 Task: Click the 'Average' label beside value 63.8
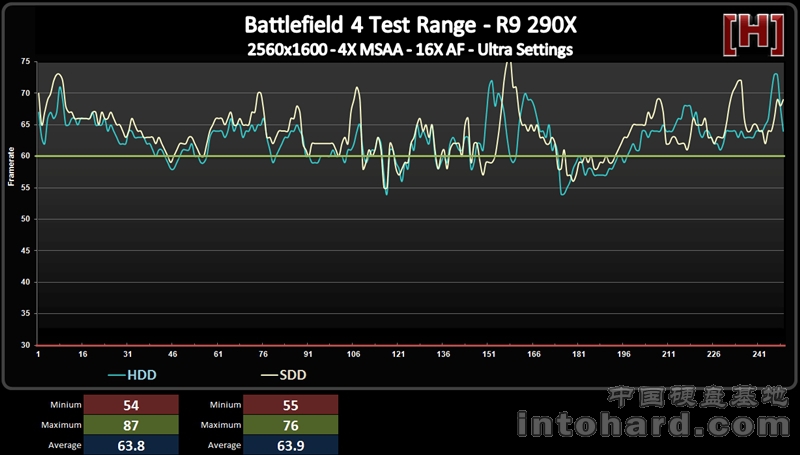(x=65, y=445)
